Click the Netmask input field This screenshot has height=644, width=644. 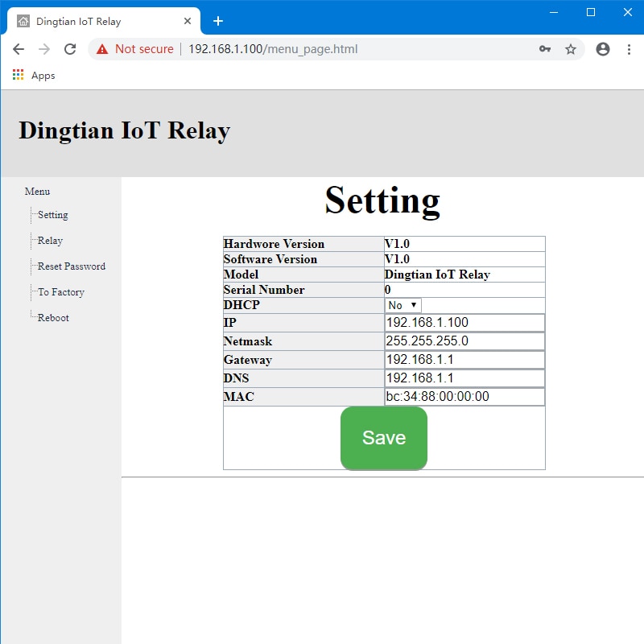(x=464, y=341)
